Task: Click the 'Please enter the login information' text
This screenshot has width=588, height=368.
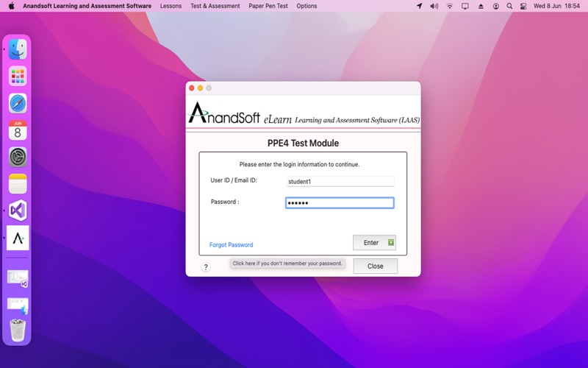Action: point(299,164)
